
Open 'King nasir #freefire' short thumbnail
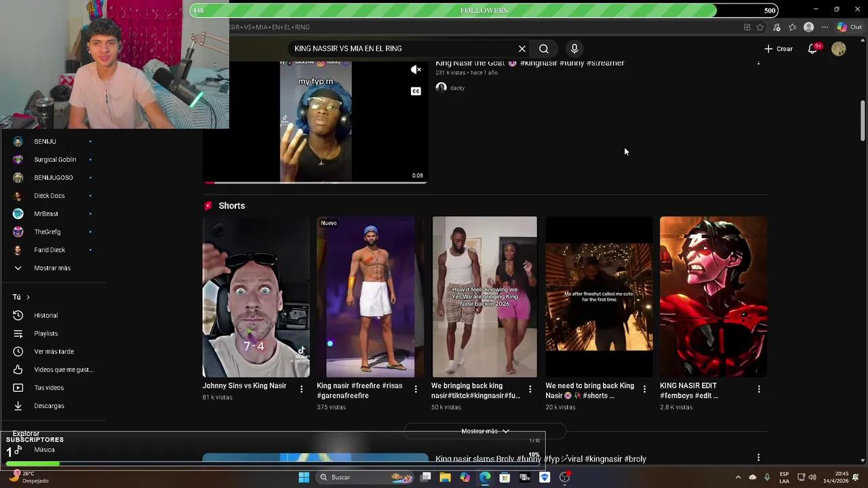click(370, 297)
